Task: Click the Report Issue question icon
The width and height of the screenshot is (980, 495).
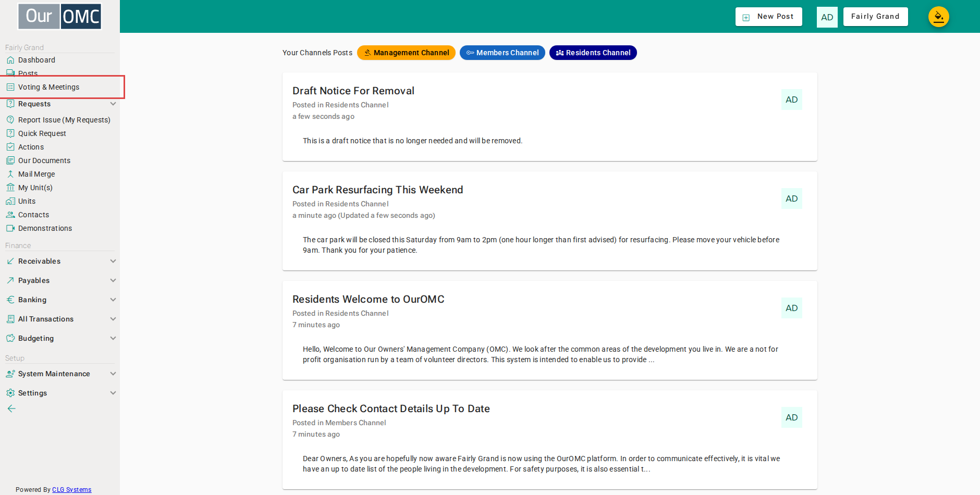Action: [x=10, y=120]
